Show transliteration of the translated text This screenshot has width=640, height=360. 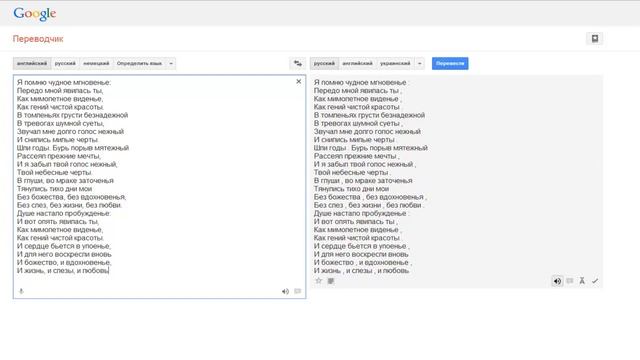pos(582,281)
